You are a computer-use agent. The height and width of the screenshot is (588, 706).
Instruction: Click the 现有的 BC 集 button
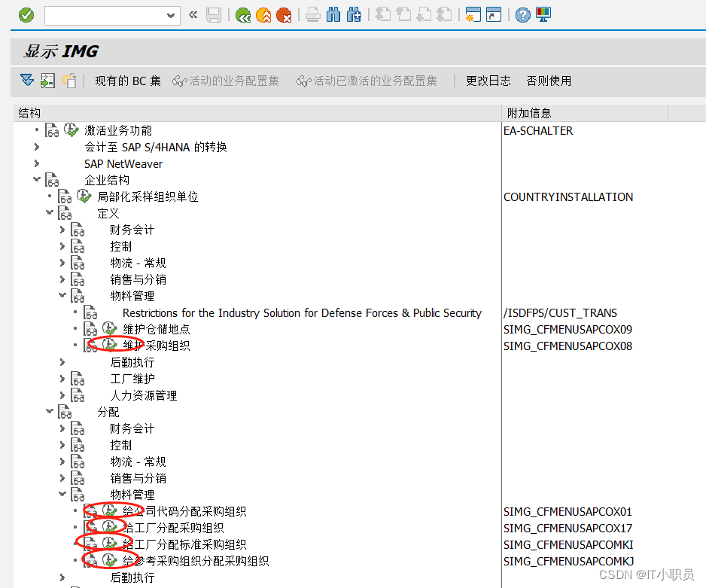[x=128, y=81]
